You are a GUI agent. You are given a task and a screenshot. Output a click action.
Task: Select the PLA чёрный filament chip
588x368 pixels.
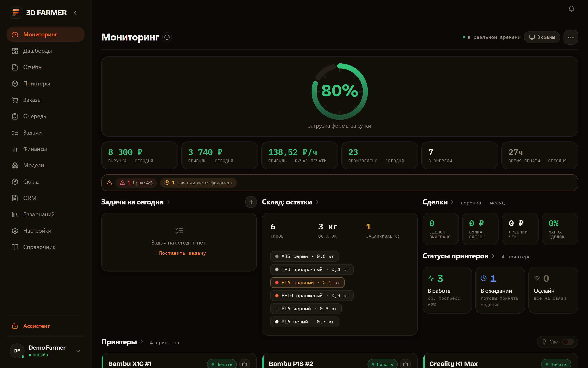pos(306,309)
